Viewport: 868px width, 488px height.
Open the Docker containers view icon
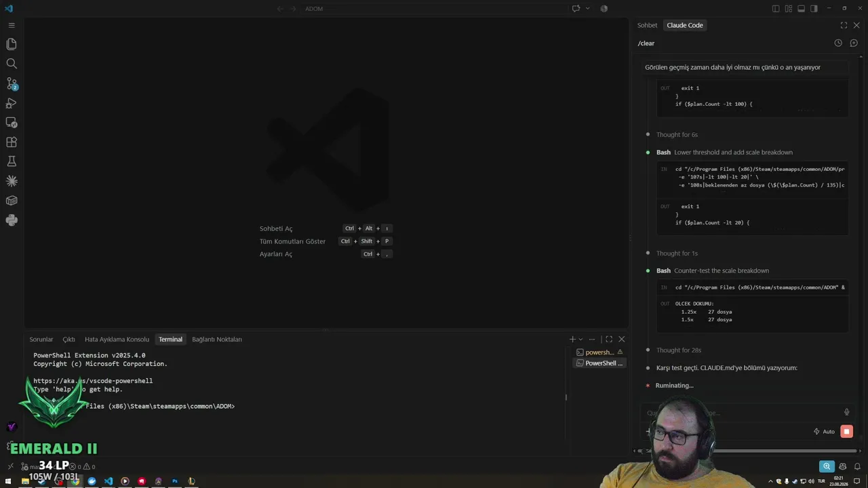coord(12,201)
